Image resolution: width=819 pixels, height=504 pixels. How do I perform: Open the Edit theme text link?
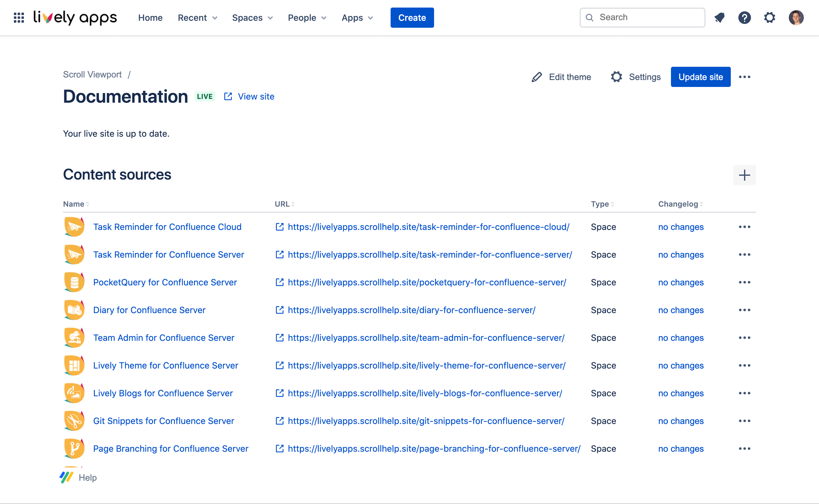click(x=570, y=77)
